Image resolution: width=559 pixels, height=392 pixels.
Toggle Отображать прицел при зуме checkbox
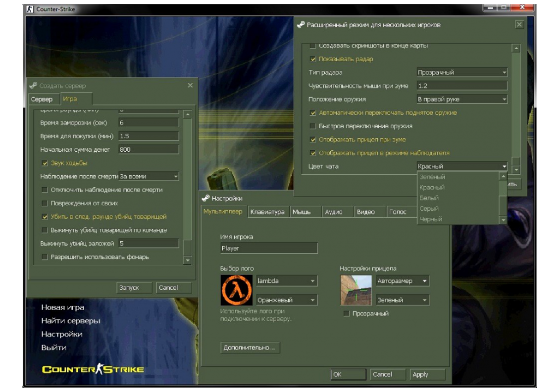(x=313, y=139)
